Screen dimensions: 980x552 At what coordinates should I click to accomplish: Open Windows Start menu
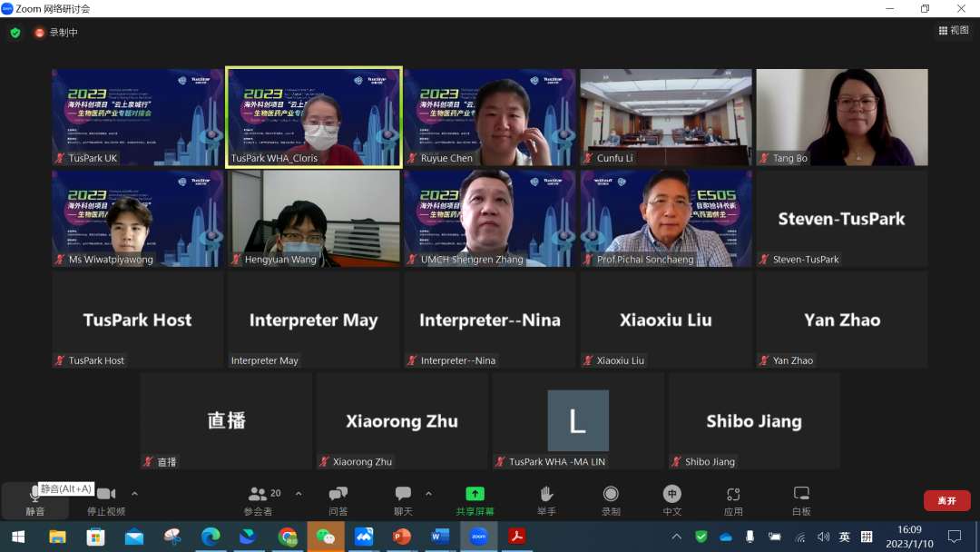[x=18, y=537]
